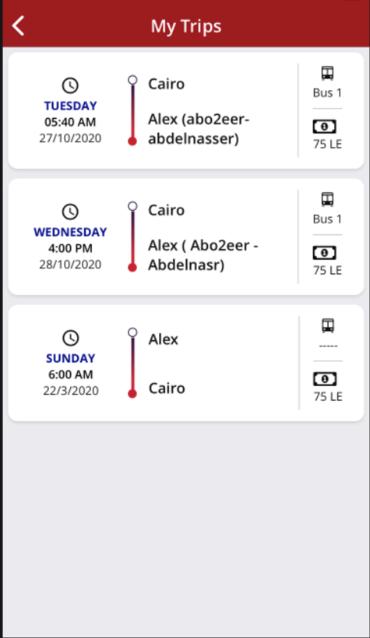This screenshot has height=638, width=370.
Task: Tap the money icon on Tuesday trip
Action: (x=324, y=127)
